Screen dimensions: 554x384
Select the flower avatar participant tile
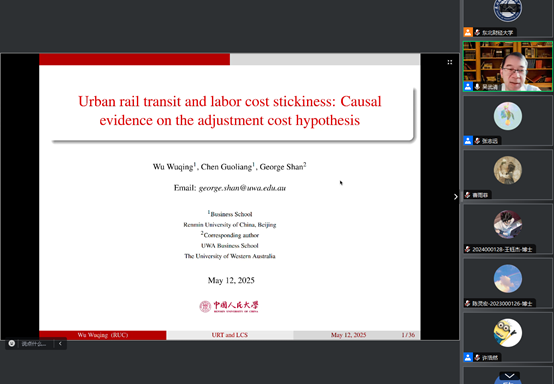[508, 120]
